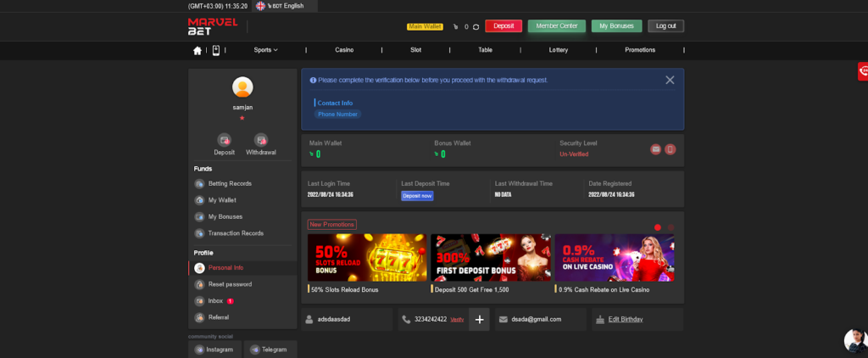The image size is (868, 358).
Task: Go to the home icon
Action: [x=197, y=50]
